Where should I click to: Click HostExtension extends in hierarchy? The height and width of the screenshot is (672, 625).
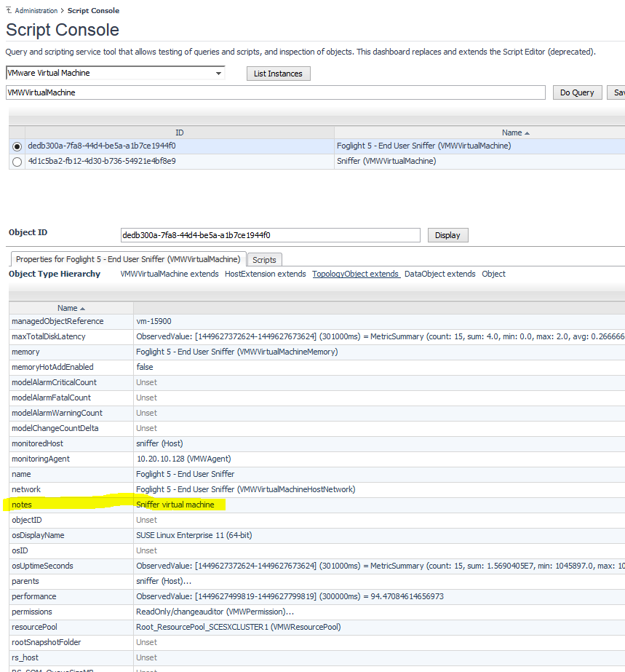(x=265, y=274)
